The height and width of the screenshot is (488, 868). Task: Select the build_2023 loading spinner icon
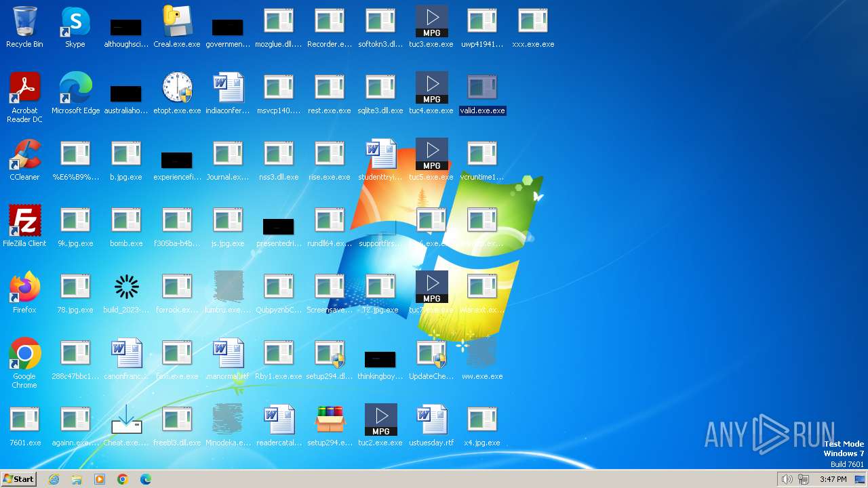pos(126,287)
